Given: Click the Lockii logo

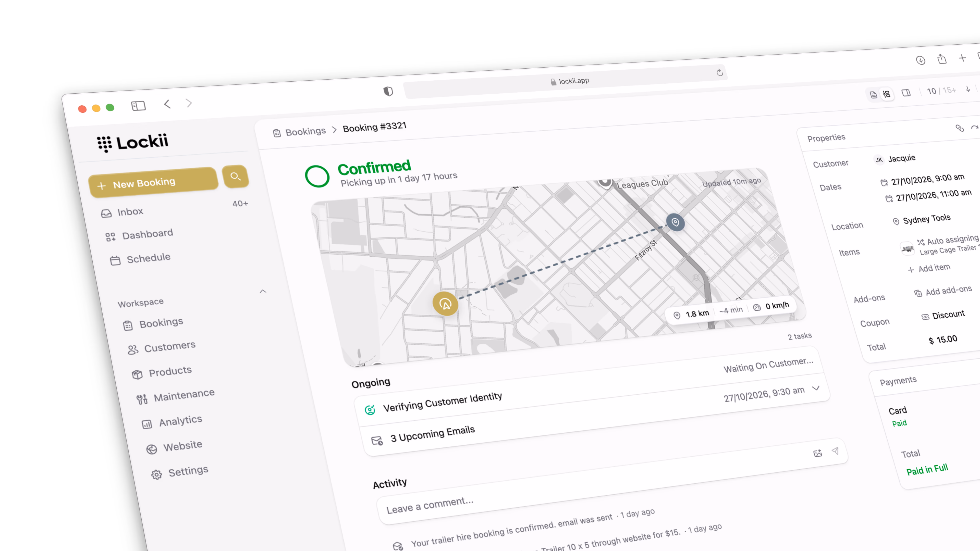Looking at the screenshot, I should click(x=132, y=142).
